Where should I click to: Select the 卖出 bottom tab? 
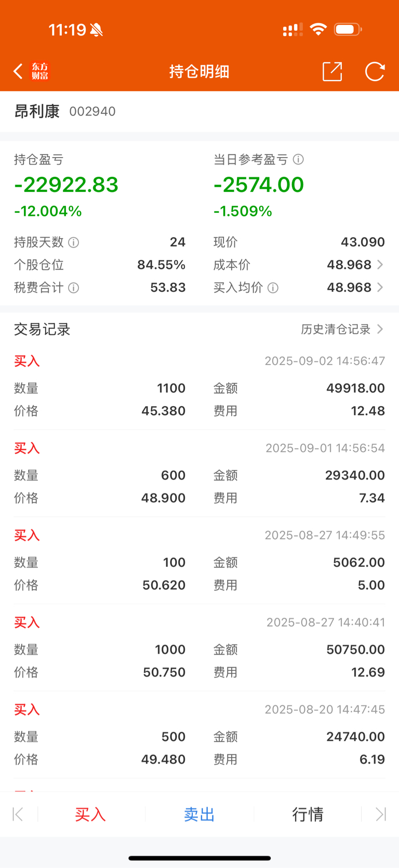(x=199, y=814)
